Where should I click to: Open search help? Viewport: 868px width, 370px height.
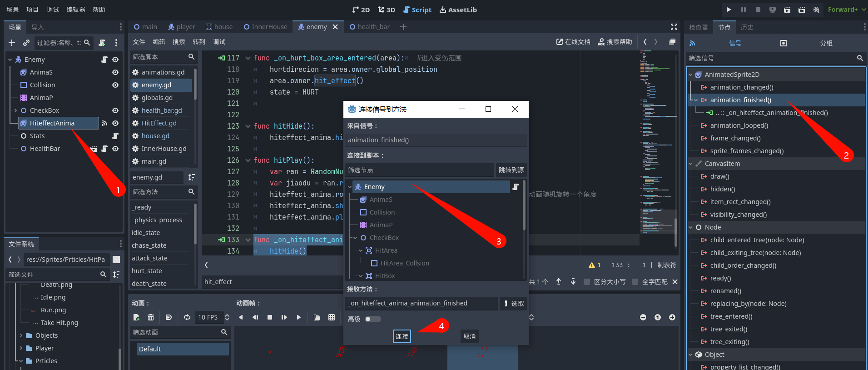[615, 42]
